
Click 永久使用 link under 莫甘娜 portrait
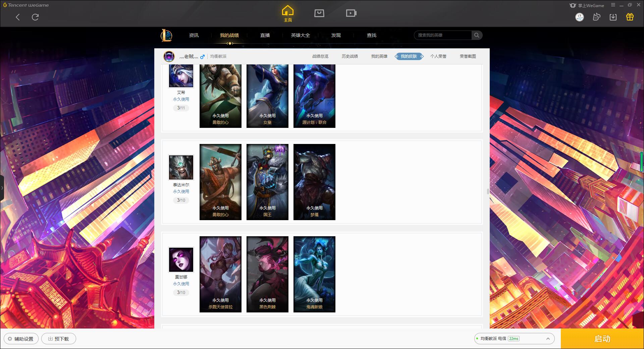coord(181,284)
